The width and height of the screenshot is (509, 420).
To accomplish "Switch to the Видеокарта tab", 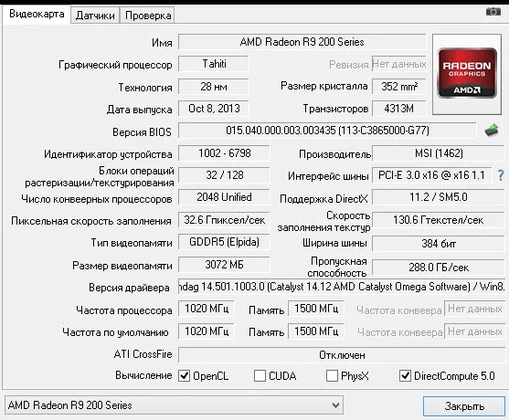I will click(37, 15).
